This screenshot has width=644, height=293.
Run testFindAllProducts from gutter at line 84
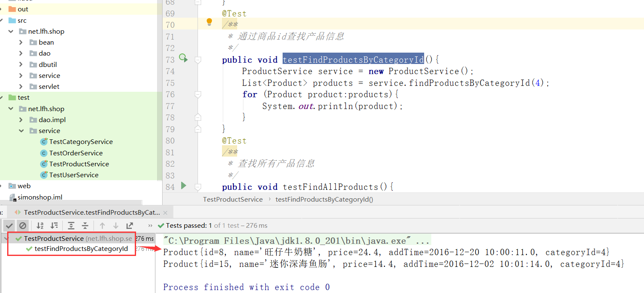(x=183, y=185)
